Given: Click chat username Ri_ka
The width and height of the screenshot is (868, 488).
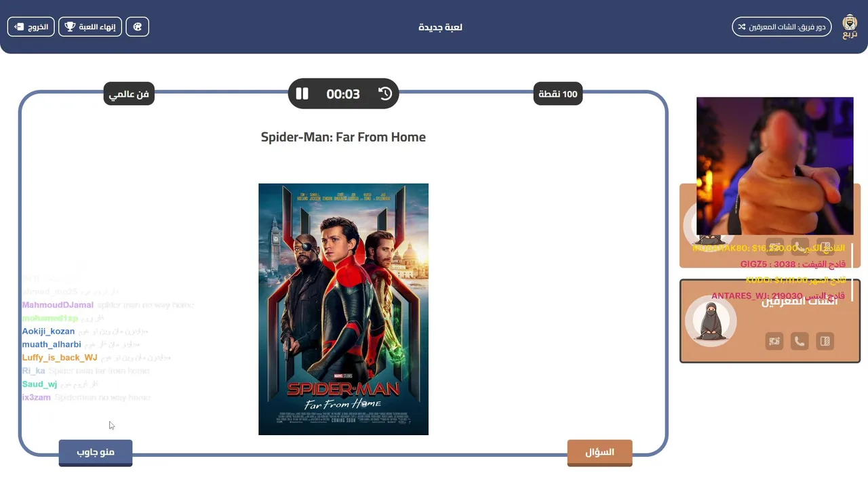Looking at the screenshot, I should click(x=33, y=371).
